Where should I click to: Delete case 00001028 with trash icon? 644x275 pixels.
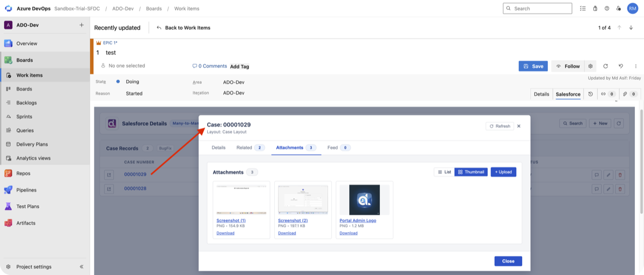click(x=620, y=189)
